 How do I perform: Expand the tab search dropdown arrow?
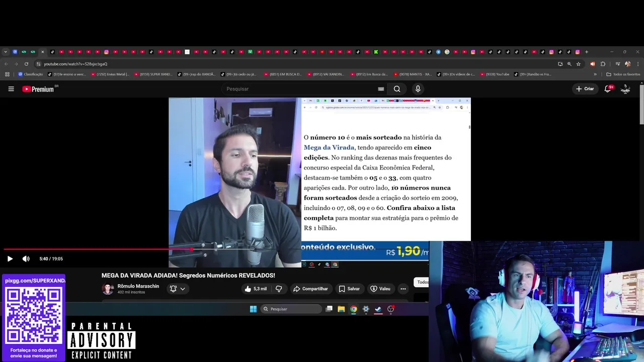[x=6, y=52]
